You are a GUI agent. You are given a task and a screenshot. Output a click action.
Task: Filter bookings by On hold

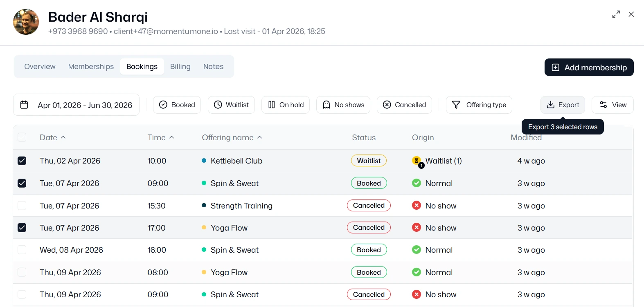pos(286,105)
